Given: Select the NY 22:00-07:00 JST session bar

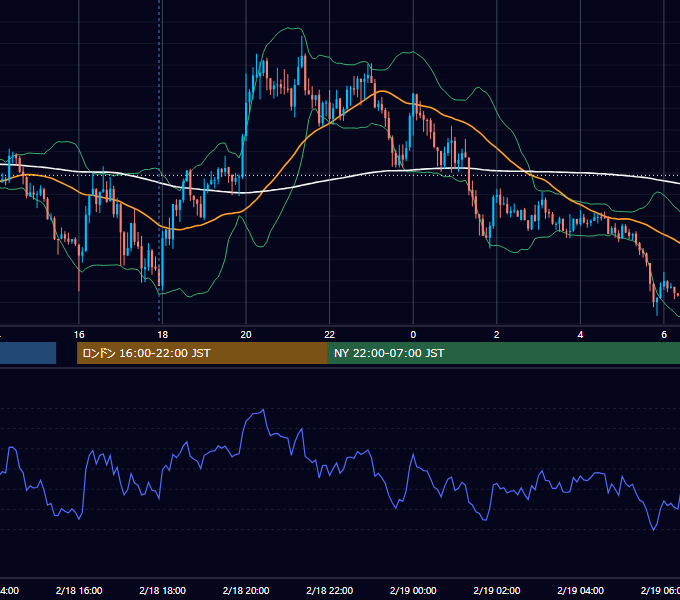Looking at the screenshot, I should [x=503, y=353].
